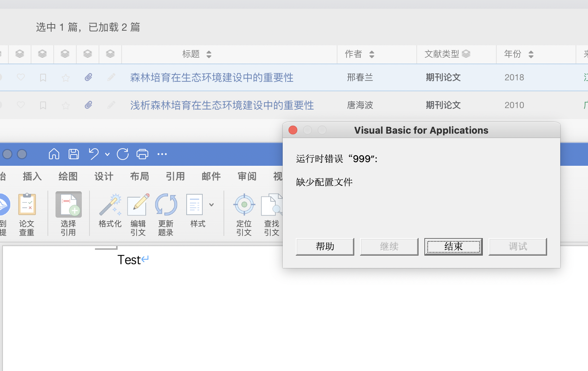Click the Home icon in Word toolbar
This screenshot has height=371, width=588.
click(x=54, y=154)
